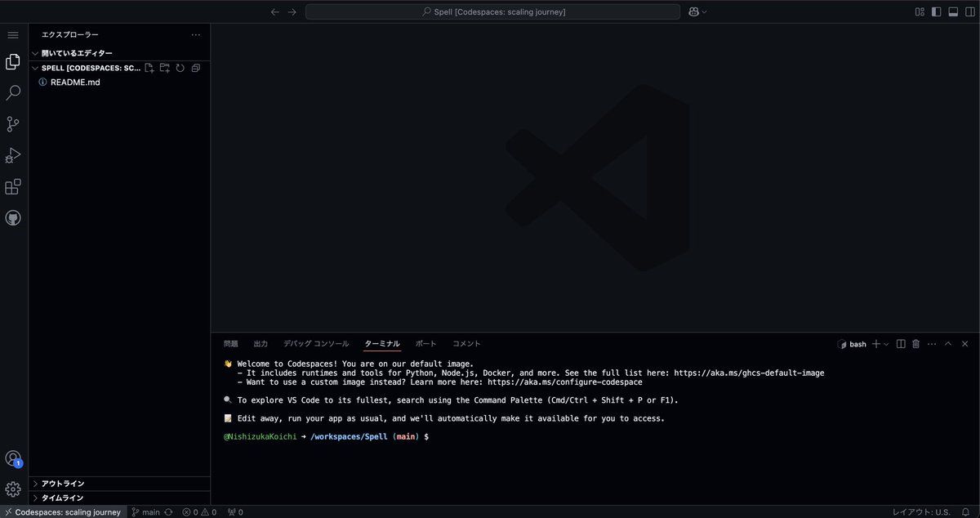
Task: Create a new folder in explorer
Action: (x=165, y=68)
